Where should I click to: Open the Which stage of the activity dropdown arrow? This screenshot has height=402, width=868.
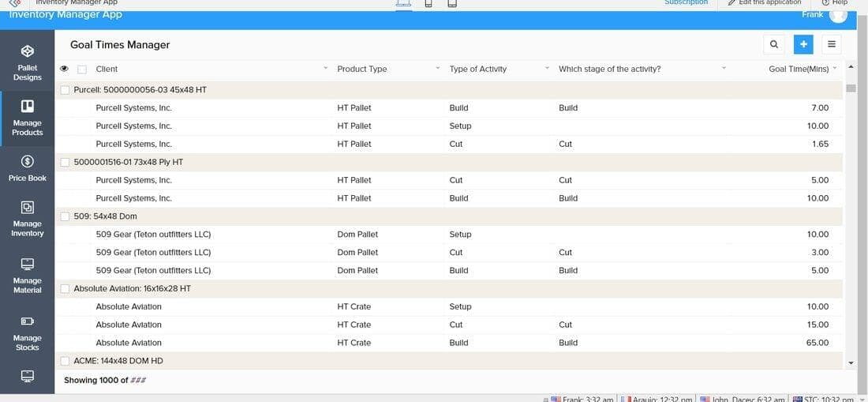pyautogui.click(x=724, y=68)
